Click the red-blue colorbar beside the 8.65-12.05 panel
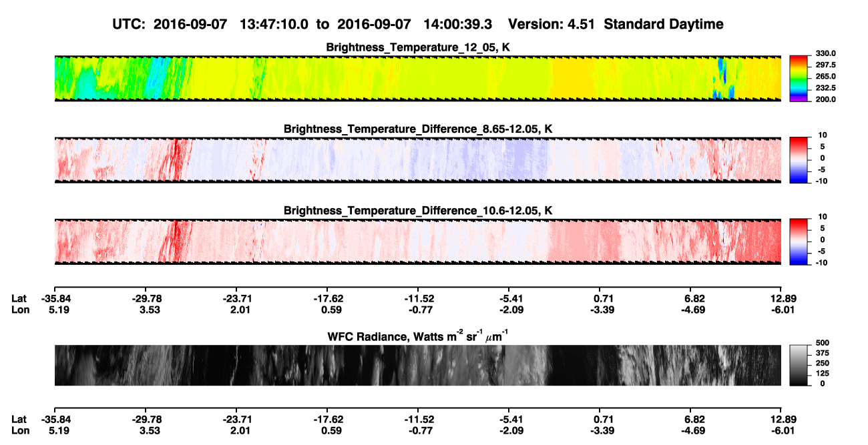Viewport: 868px width, 445px height. (800, 159)
